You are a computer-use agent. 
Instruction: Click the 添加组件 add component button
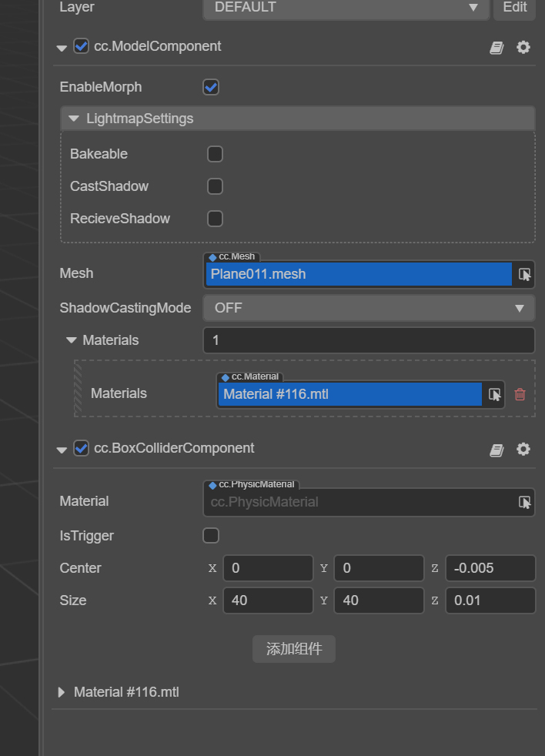tap(294, 649)
